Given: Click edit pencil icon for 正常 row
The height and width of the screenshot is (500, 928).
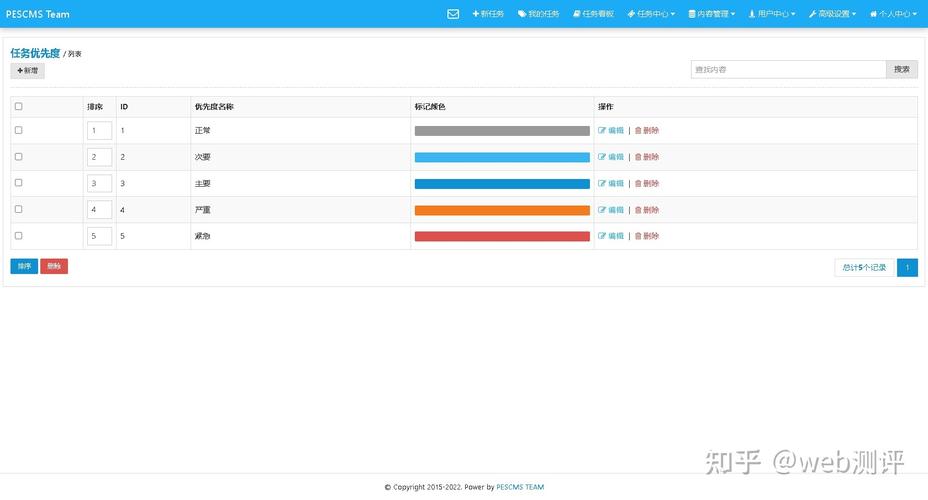Looking at the screenshot, I should [x=602, y=130].
